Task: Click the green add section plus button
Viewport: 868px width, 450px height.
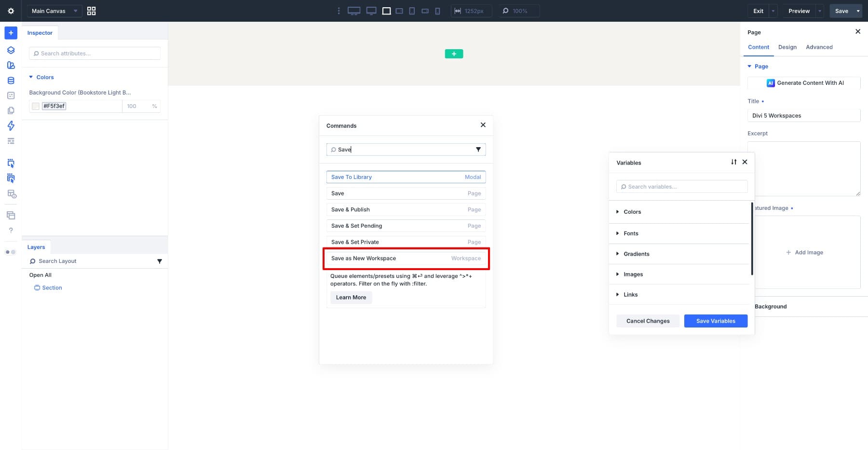Action: click(x=454, y=54)
